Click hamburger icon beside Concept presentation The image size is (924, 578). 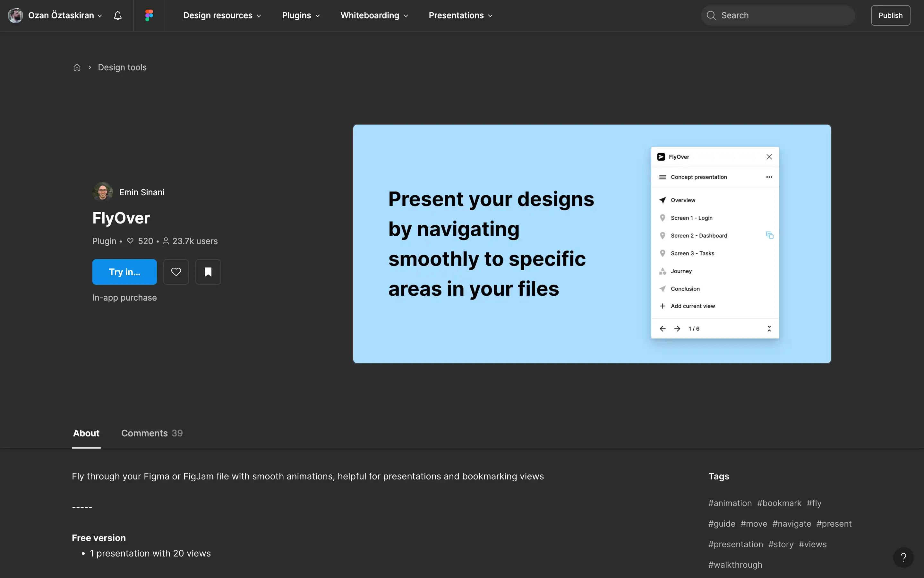pos(663,177)
